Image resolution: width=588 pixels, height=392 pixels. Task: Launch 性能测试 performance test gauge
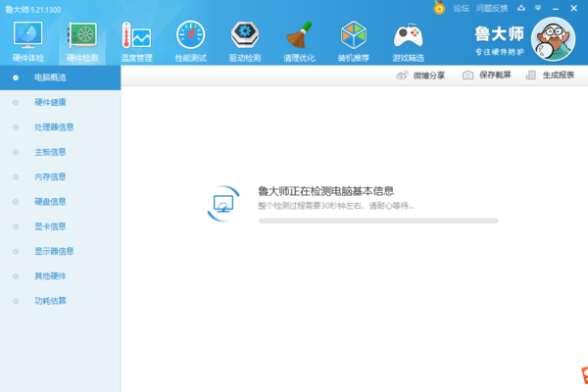click(190, 39)
